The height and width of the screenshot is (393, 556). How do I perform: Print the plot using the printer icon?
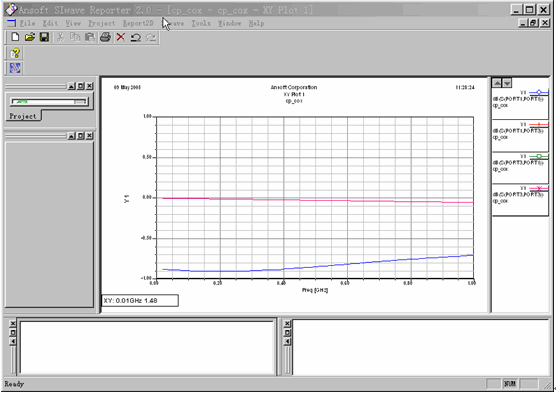105,37
